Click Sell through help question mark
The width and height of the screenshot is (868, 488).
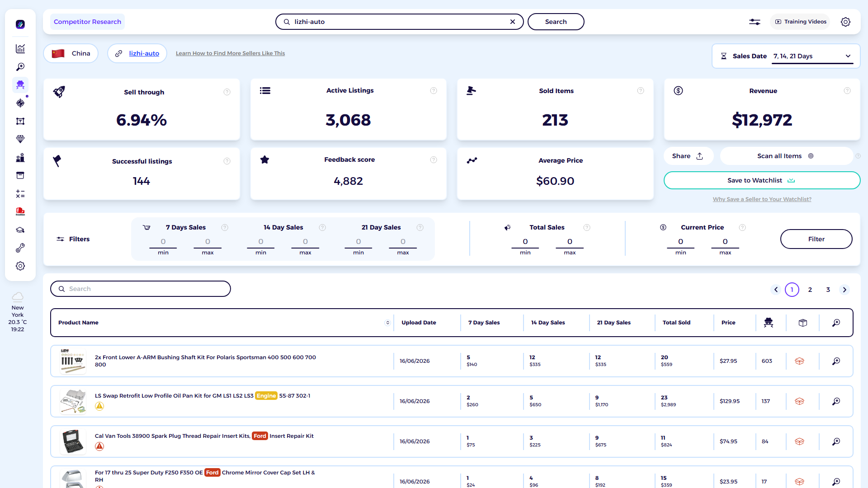(x=227, y=92)
